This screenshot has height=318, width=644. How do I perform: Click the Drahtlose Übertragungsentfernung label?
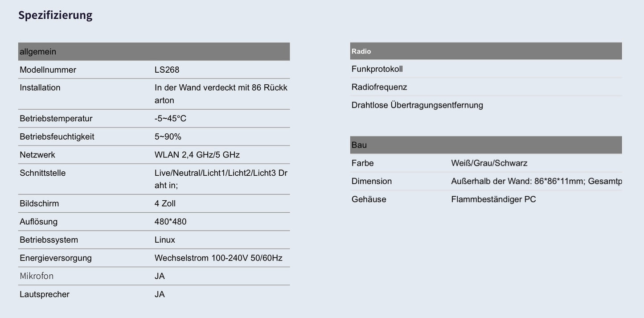(417, 105)
